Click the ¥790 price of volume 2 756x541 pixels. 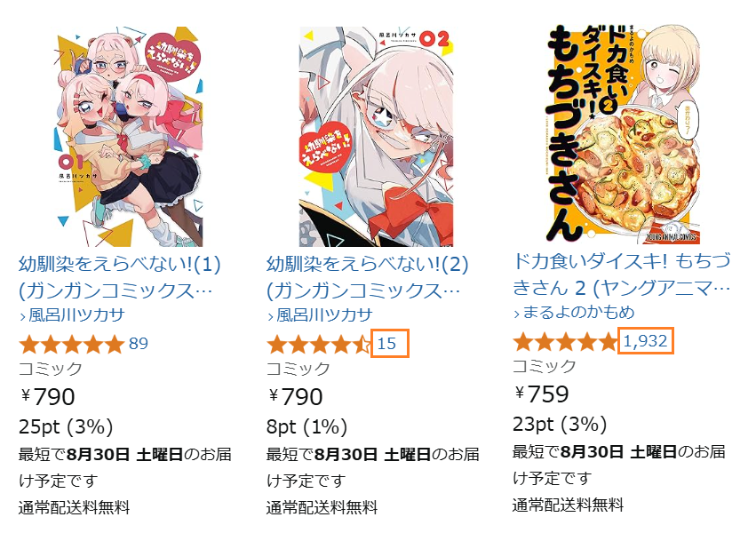pyautogui.click(x=295, y=397)
